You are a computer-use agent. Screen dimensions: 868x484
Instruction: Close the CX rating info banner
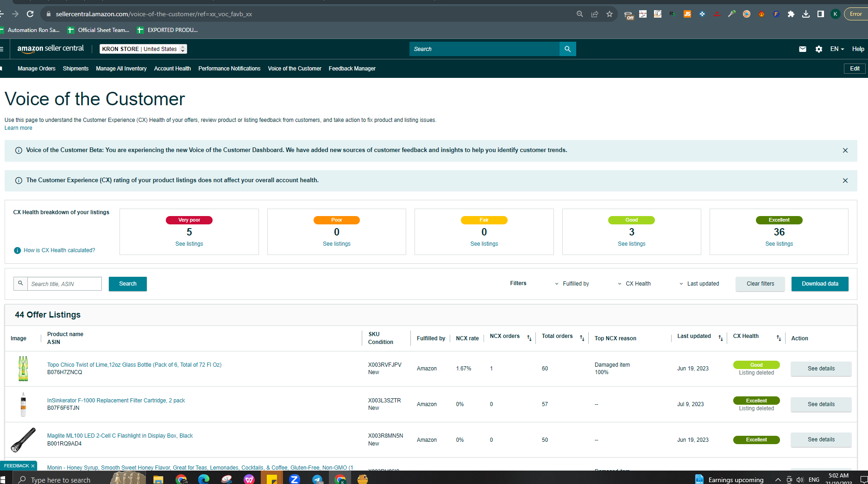click(x=845, y=181)
